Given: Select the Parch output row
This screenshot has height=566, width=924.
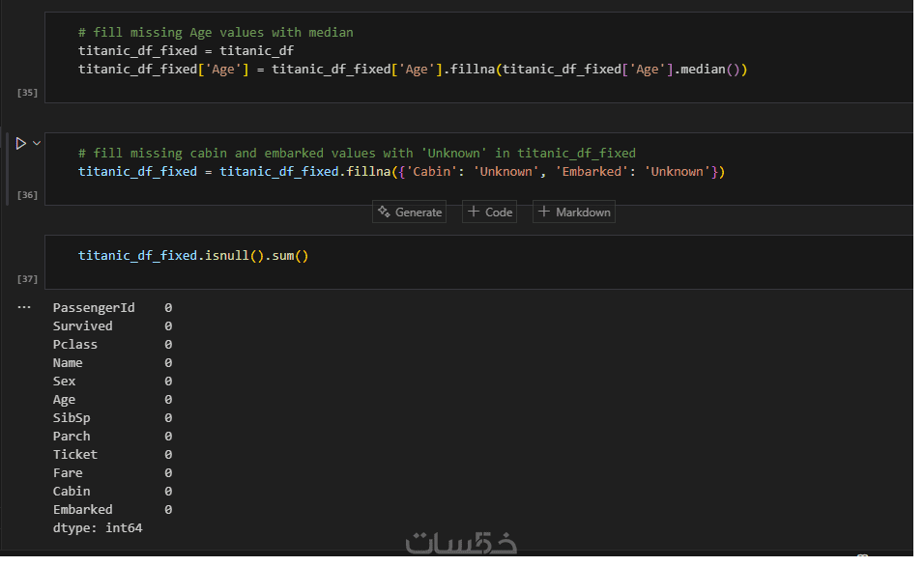Looking at the screenshot, I should 112,437.
